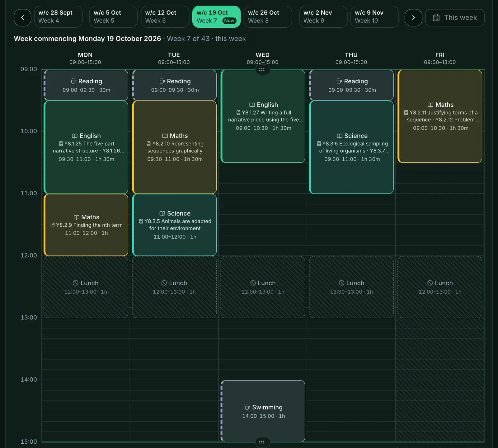
Task: Open Thursday's Reading 09:00–09:30 block
Action: coord(351,85)
